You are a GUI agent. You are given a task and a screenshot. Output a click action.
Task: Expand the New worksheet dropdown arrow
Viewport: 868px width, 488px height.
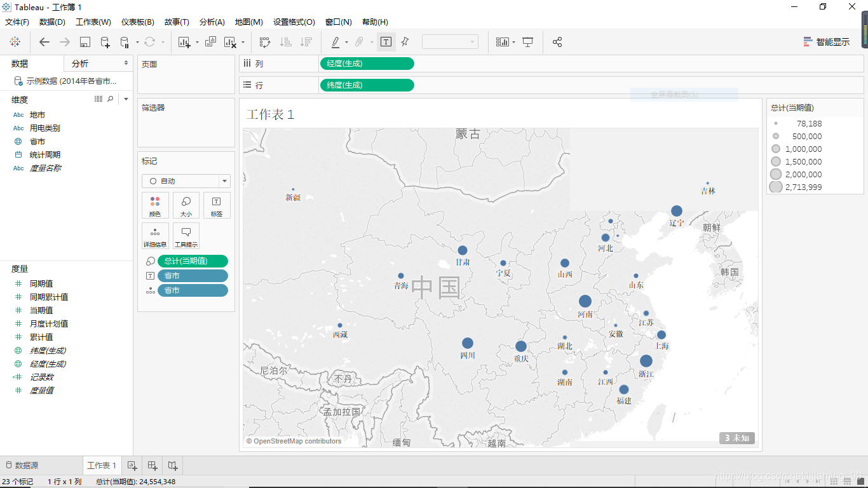click(197, 43)
